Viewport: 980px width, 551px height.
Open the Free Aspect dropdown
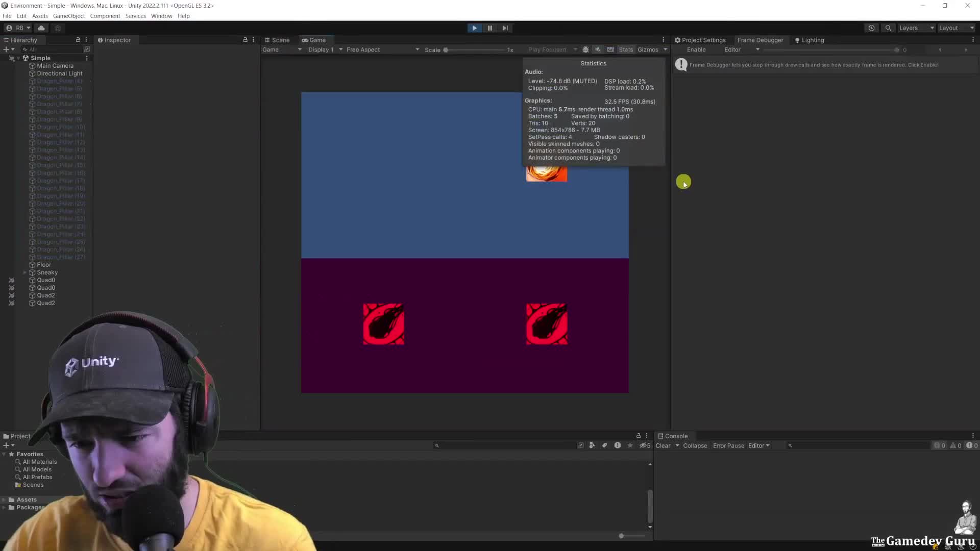tap(380, 49)
